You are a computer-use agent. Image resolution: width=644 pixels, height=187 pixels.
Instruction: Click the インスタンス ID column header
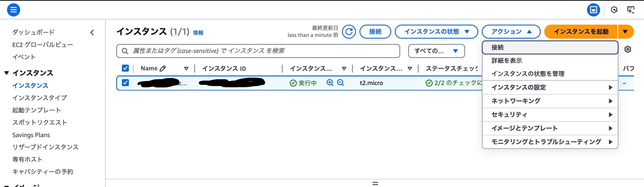(224, 68)
